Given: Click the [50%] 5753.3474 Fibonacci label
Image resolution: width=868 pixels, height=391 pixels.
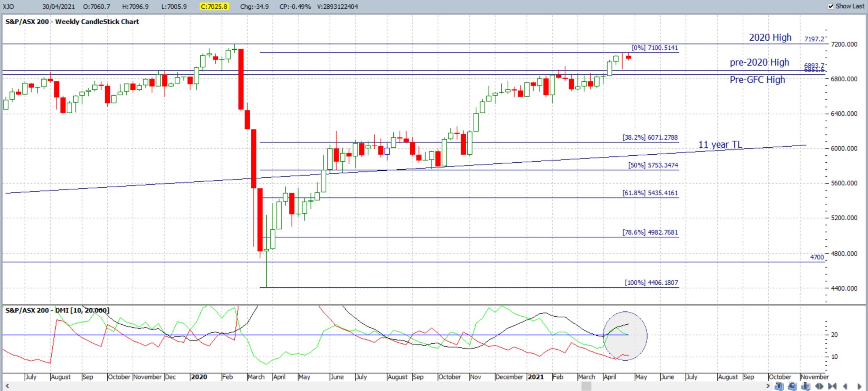Looking at the screenshot, I should 653,165.
